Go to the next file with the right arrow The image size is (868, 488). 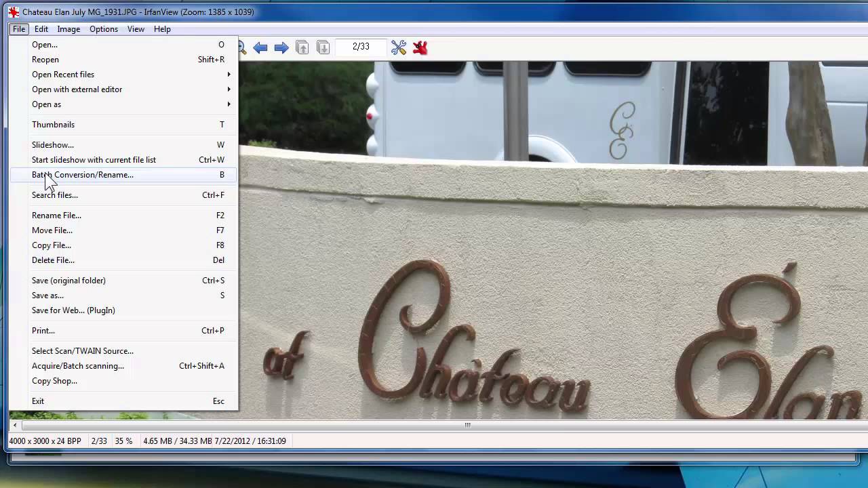pos(281,47)
